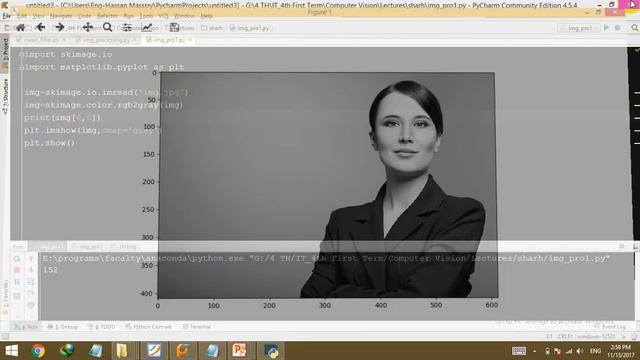The image size is (640, 360).
Task: Open the Project side panel tab
Action: coord(5,53)
